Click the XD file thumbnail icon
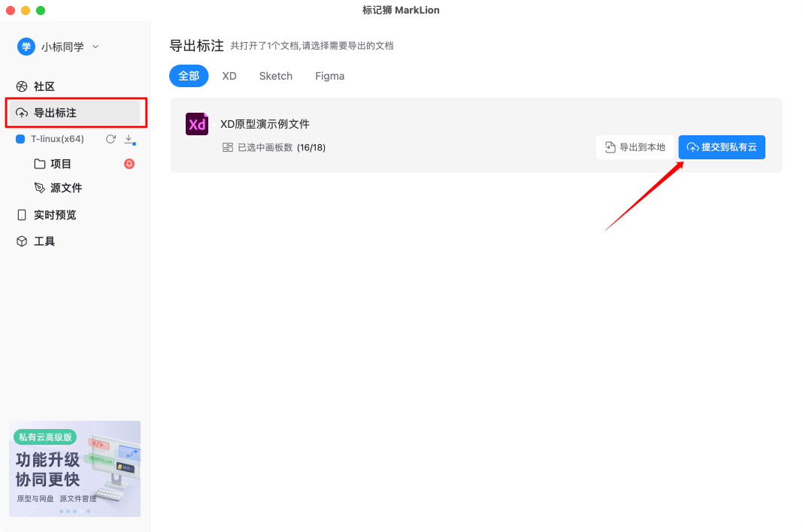 coord(196,124)
